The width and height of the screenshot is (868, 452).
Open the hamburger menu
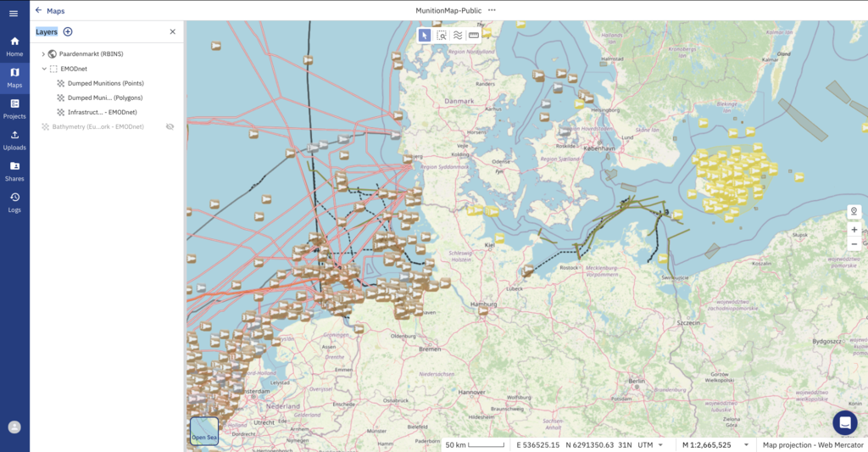[x=14, y=14]
